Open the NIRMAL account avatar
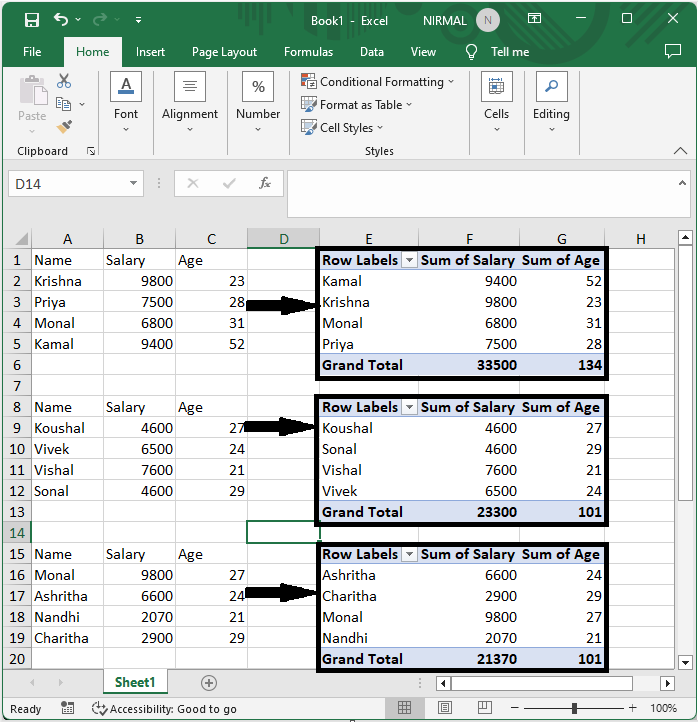 pyautogui.click(x=488, y=20)
